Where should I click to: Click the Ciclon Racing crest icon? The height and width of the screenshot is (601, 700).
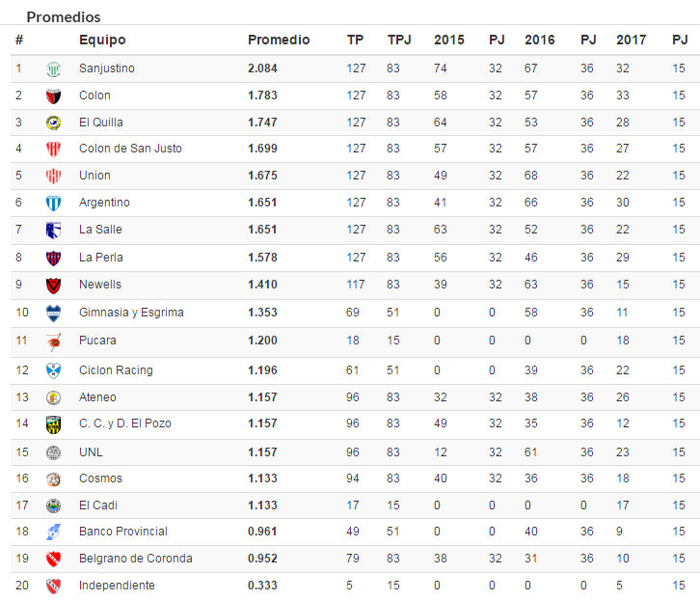pyautogui.click(x=54, y=370)
